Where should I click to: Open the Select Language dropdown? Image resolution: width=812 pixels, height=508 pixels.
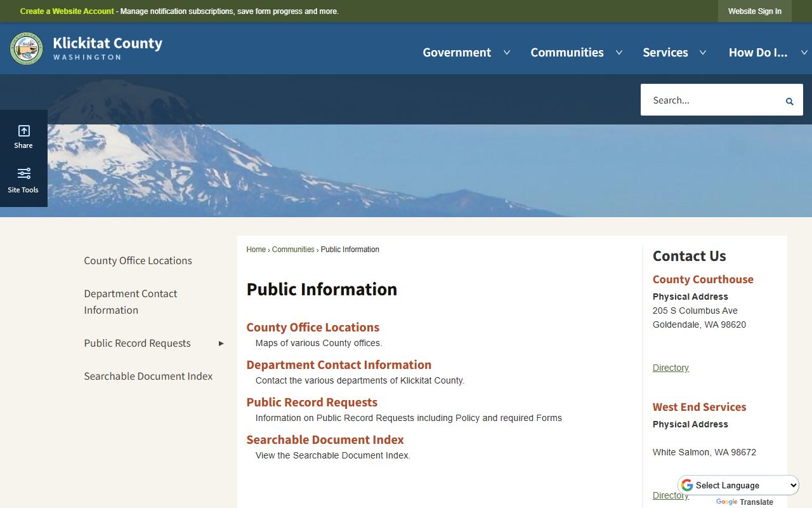[x=739, y=485]
